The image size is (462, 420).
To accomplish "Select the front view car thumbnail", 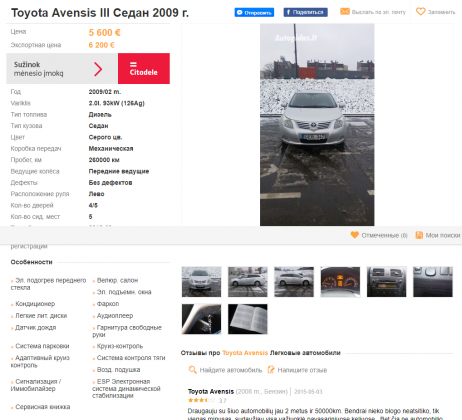I will coord(201,282).
